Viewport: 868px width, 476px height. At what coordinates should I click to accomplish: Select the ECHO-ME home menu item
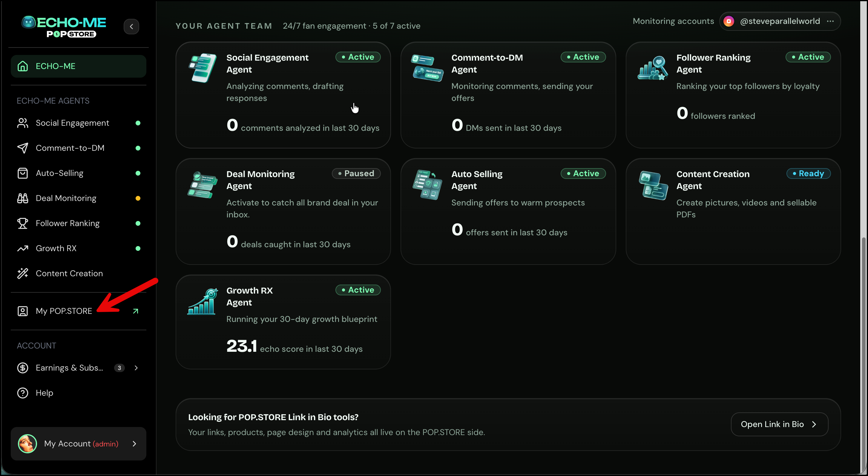[x=79, y=66]
